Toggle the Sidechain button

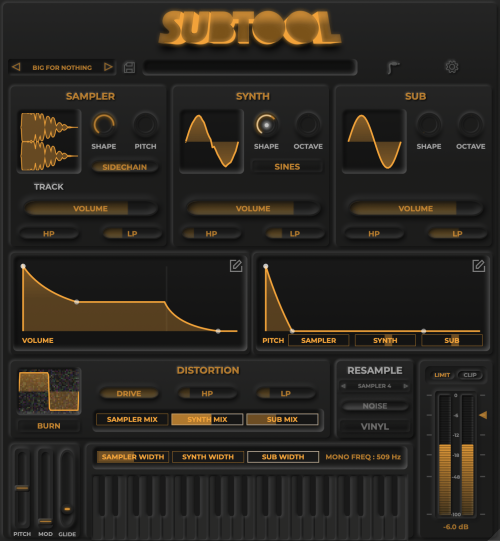(x=125, y=167)
